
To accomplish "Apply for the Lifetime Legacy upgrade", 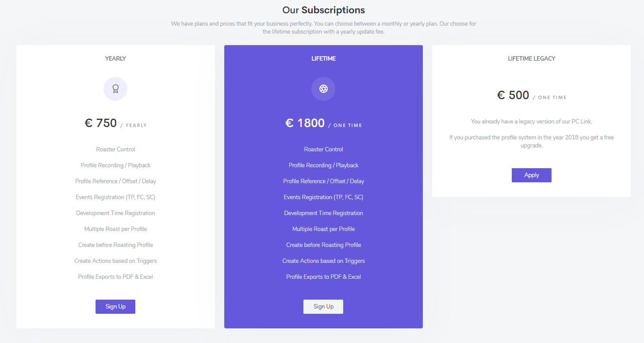I will pos(532,175).
